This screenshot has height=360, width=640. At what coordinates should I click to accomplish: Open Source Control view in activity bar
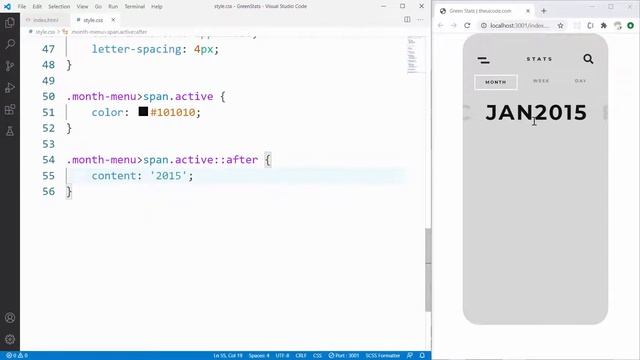[x=10, y=66]
